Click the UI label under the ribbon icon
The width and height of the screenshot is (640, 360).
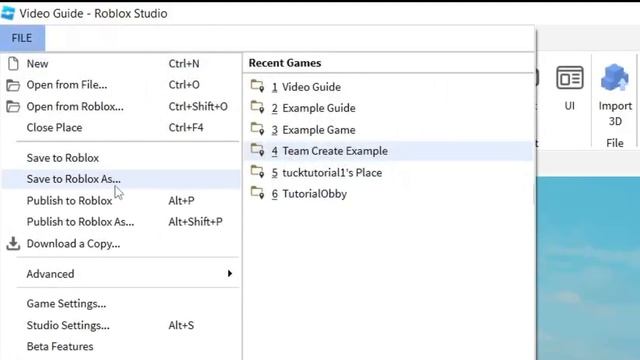coord(570,106)
